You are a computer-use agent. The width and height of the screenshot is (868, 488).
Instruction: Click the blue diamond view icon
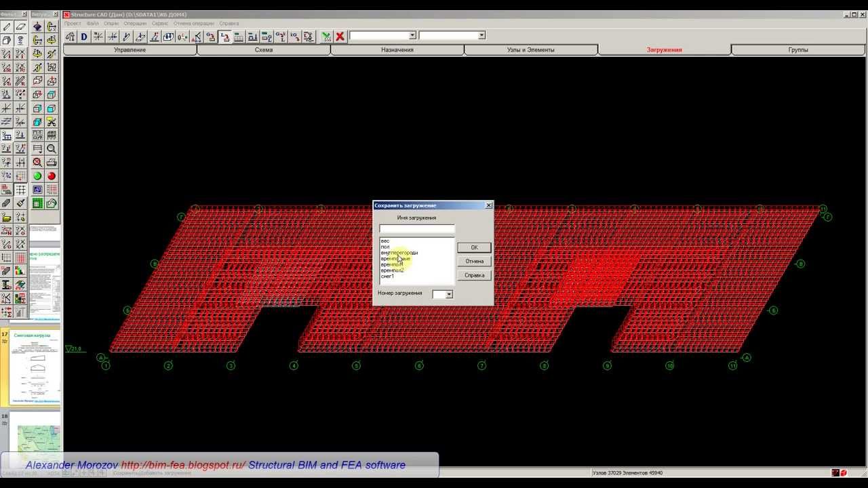coord(37,27)
